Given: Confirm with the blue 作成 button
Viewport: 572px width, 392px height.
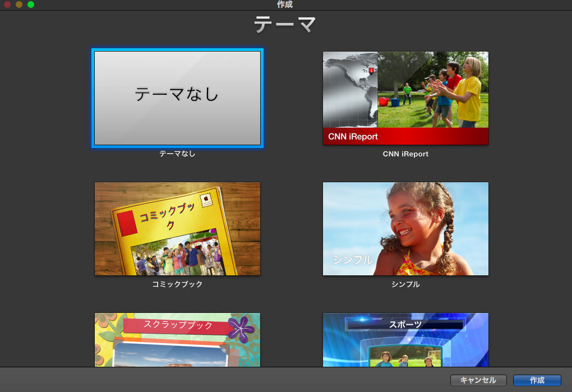Looking at the screenshot, I should (x=537, y=380).
